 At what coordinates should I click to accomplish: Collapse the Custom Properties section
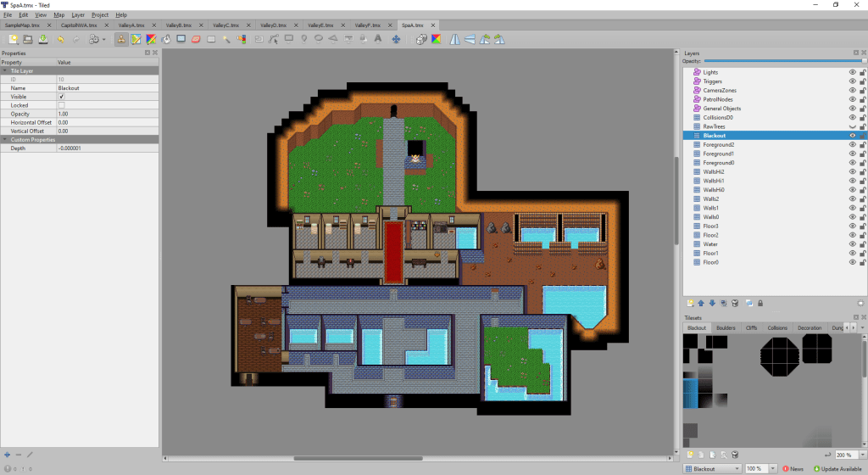click(5, 139)
